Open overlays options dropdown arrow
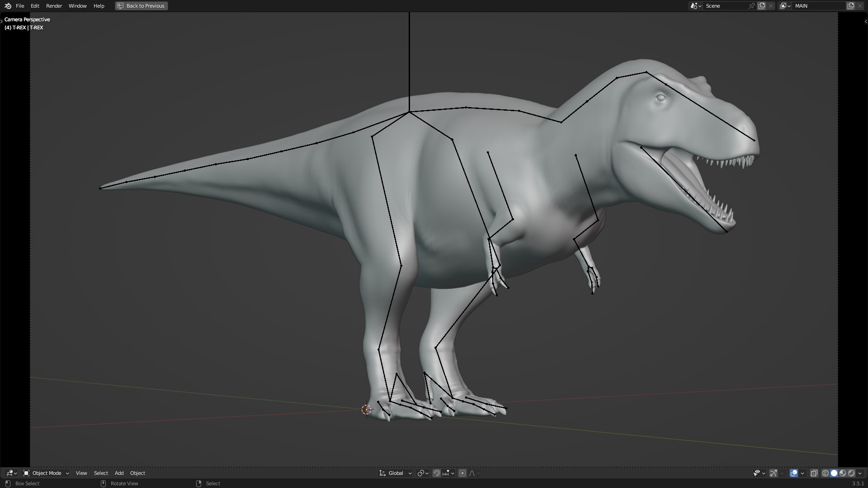 pos(802,473)
